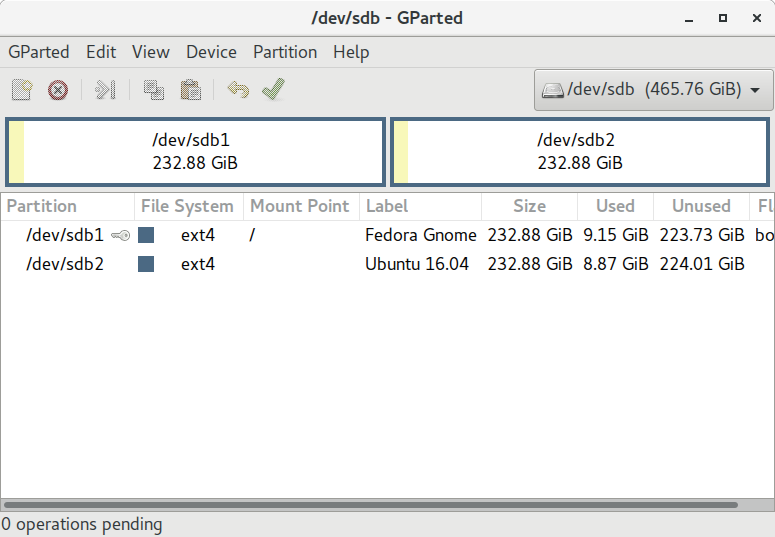Open the View menu

(151, 52)
